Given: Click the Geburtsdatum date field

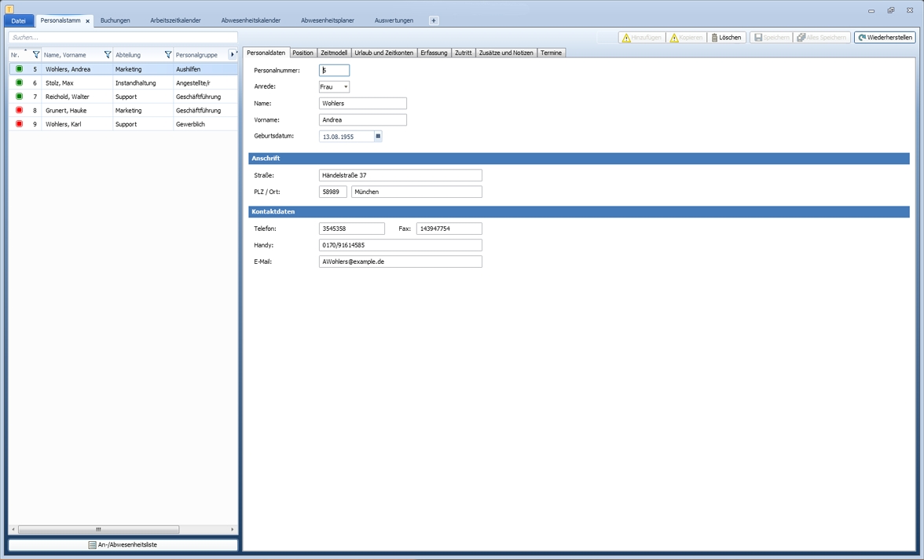Looking at the screenshot, I should pyautogui.click(x=346, y=137).
